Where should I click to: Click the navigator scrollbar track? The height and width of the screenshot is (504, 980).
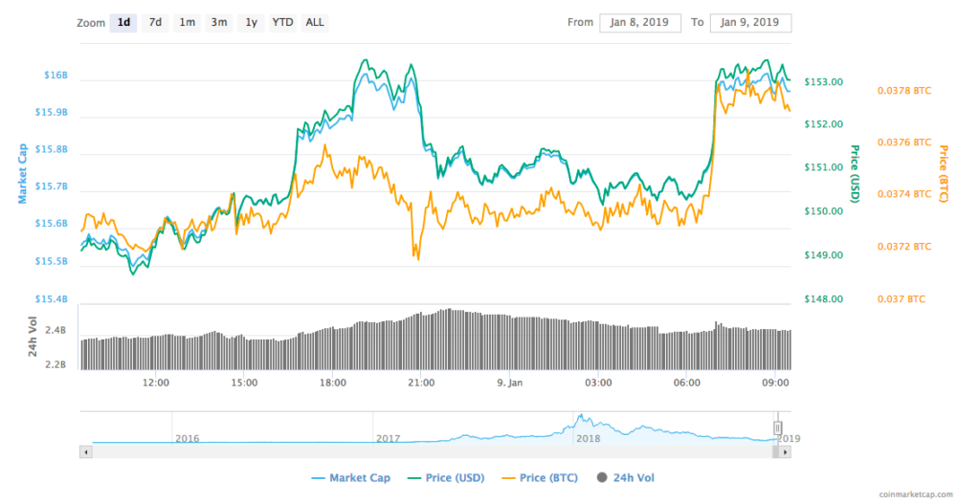click(x=431, y=450)
